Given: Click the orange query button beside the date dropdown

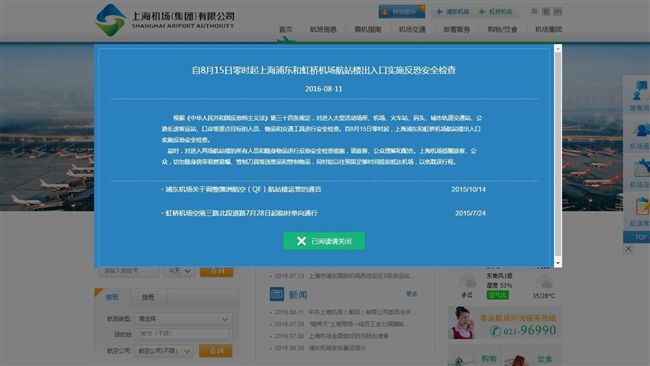Looking at the screenshot, I should pos(216,271).
